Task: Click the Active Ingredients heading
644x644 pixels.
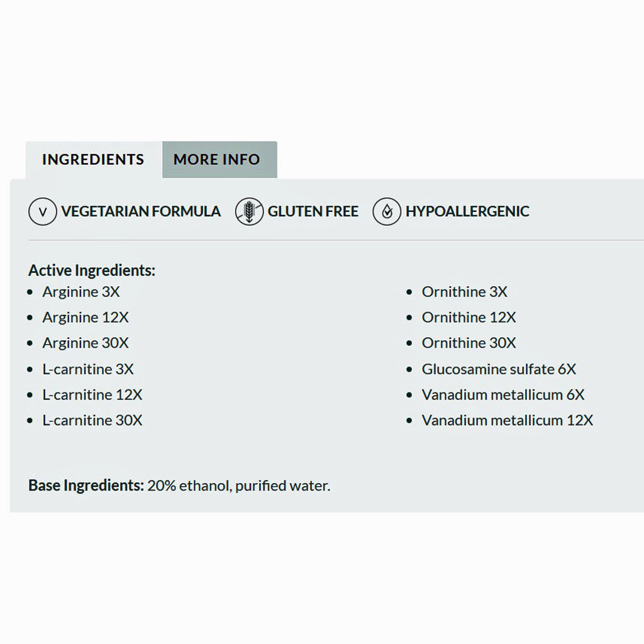Action: (92, 271)
